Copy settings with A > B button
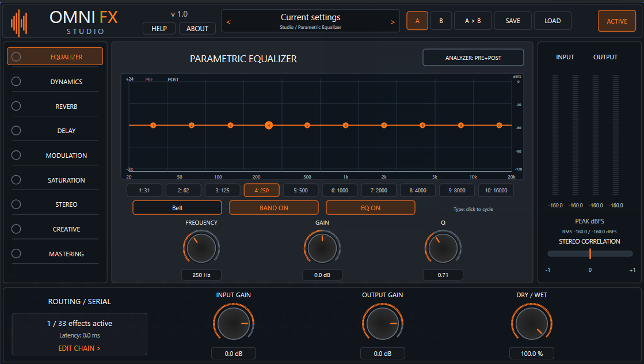The height and width of the screenshot is (364, 644). point(472,21)
